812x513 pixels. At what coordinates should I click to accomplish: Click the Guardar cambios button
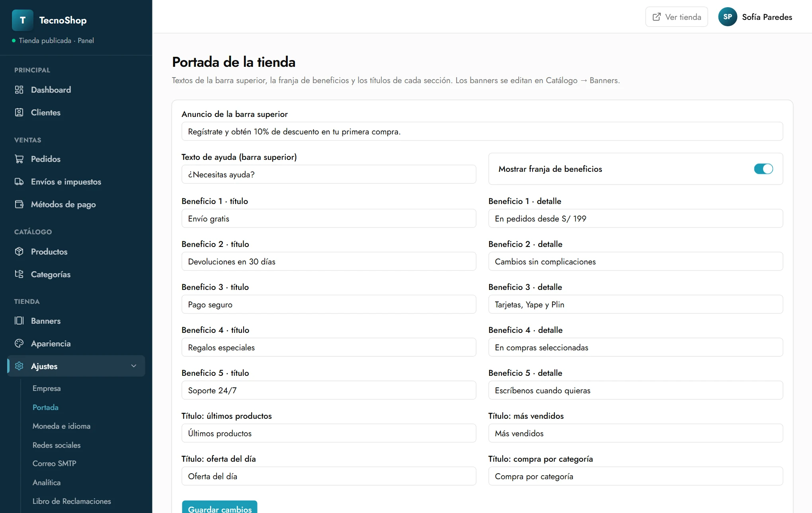(x=220, y=507)
